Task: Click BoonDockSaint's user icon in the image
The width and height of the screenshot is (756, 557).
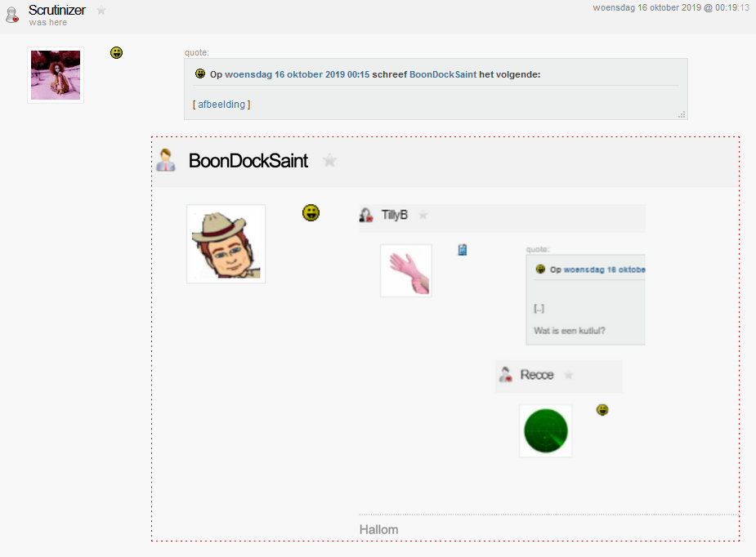Action: 165,160
